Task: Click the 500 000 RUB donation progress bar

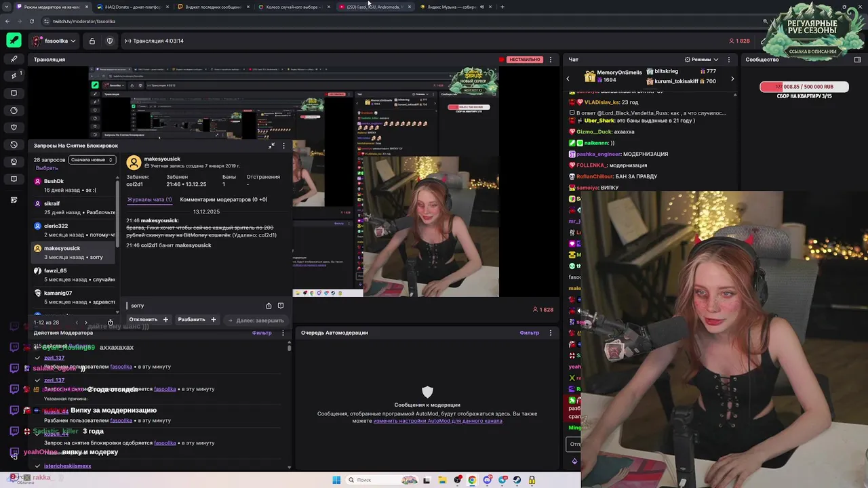Action: pos(804,87)
